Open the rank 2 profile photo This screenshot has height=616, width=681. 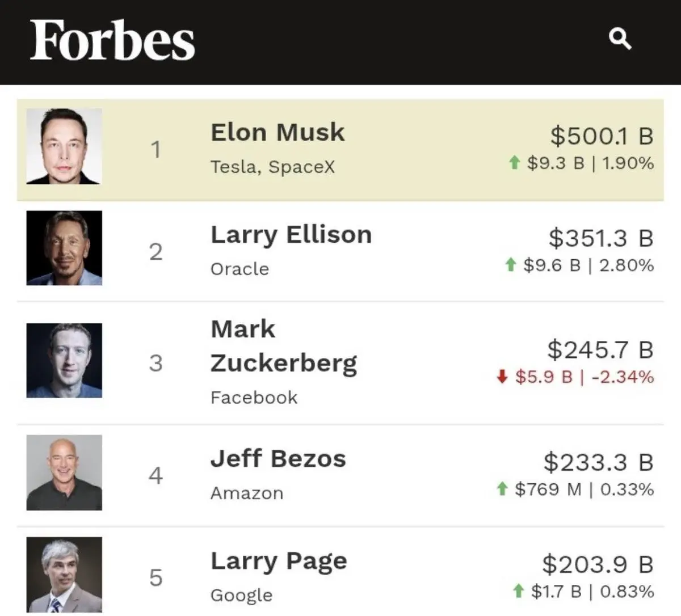(64, 248)
